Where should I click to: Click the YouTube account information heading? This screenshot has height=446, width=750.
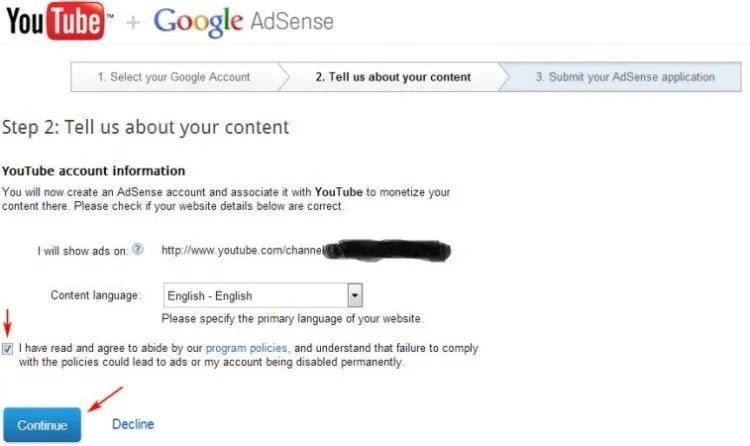[93, 171]
